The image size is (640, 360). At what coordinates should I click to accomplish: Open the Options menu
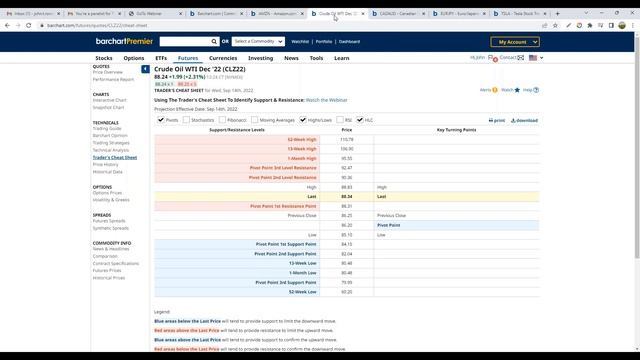point(134,58)
